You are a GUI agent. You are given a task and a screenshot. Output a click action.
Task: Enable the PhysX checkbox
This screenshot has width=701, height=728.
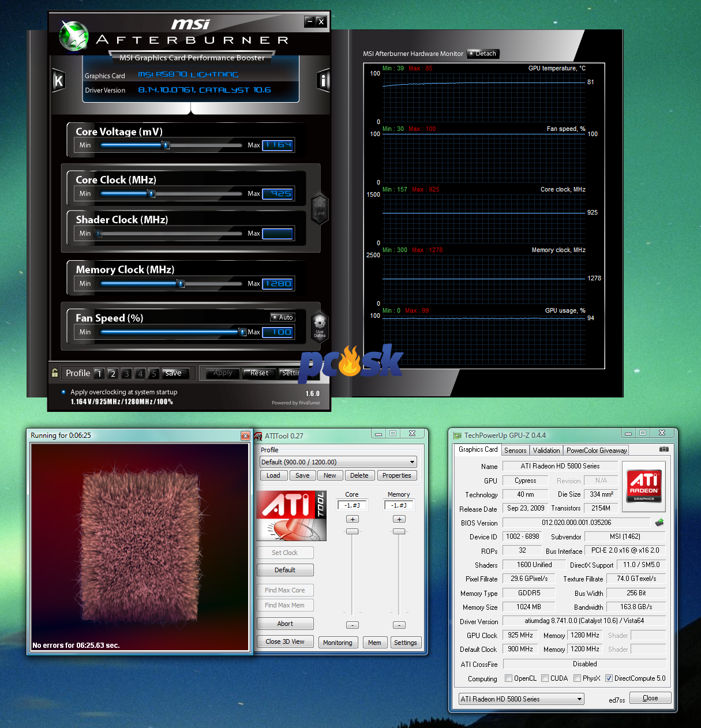(577, 678)
